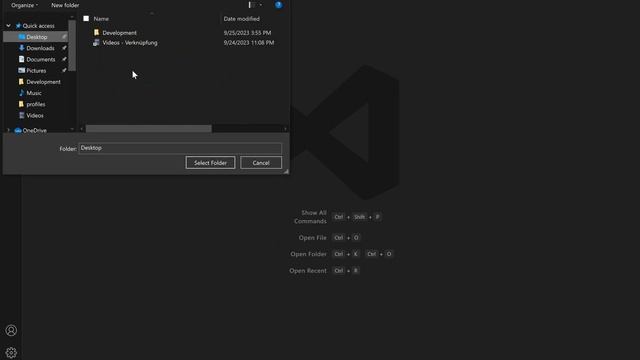
Task: Open the VS Code Manage gear icon
Action: click(x=11, y=353)
